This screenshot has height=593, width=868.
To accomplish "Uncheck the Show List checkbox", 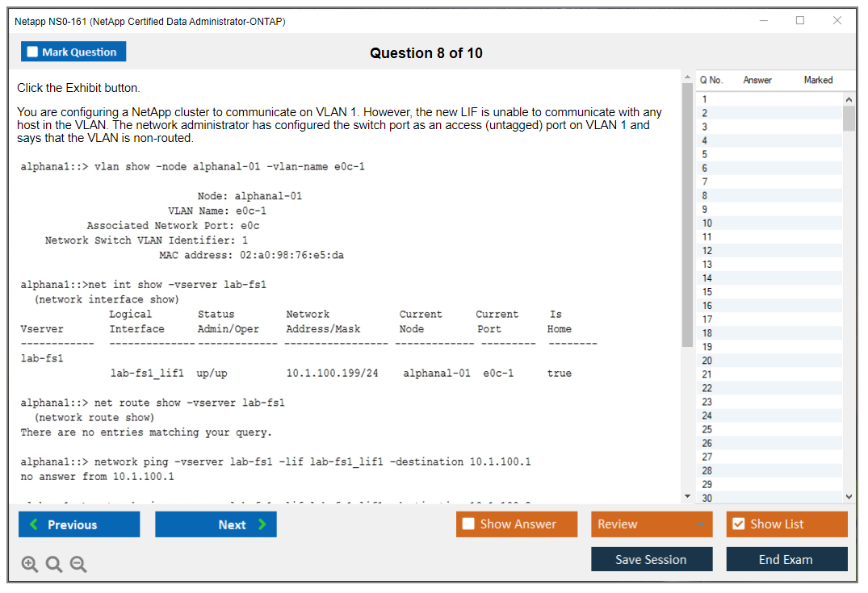I will 738,524.
